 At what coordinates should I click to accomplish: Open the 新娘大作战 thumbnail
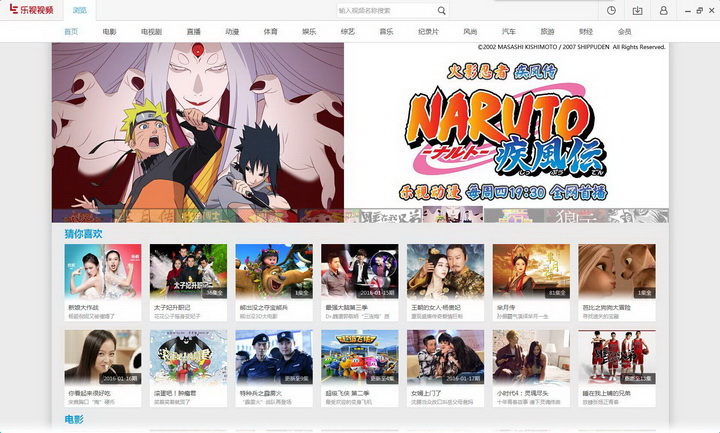[103, 271]
